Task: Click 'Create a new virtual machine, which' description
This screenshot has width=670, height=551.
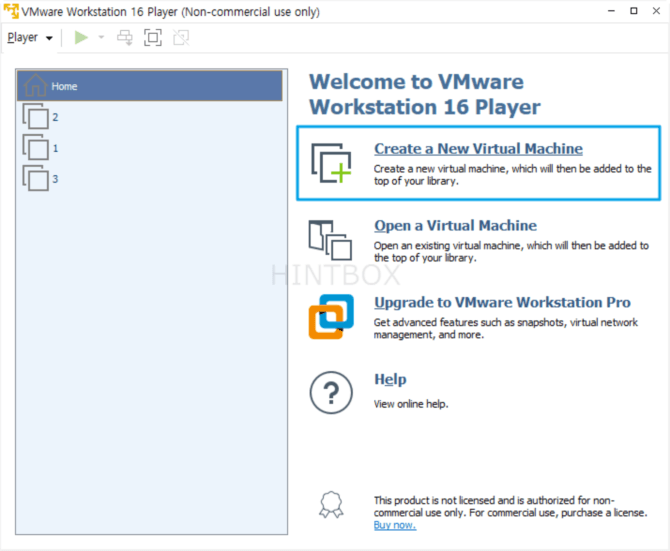Action: [x=512, y=175]
